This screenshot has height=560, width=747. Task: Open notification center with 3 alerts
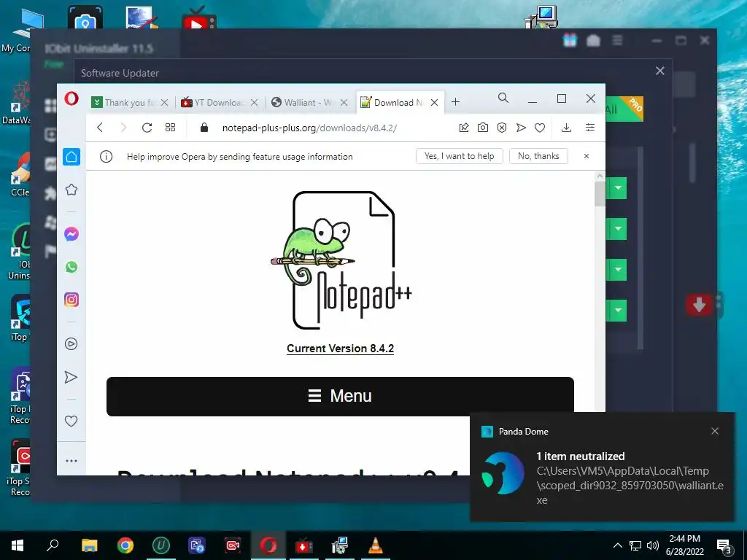pyautogui.click(x=724, y=547)
